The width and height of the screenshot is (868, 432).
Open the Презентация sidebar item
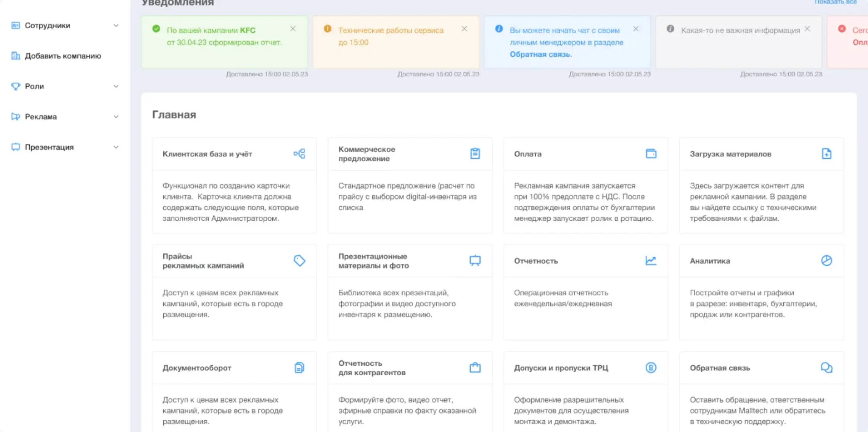tap(49, 147)
